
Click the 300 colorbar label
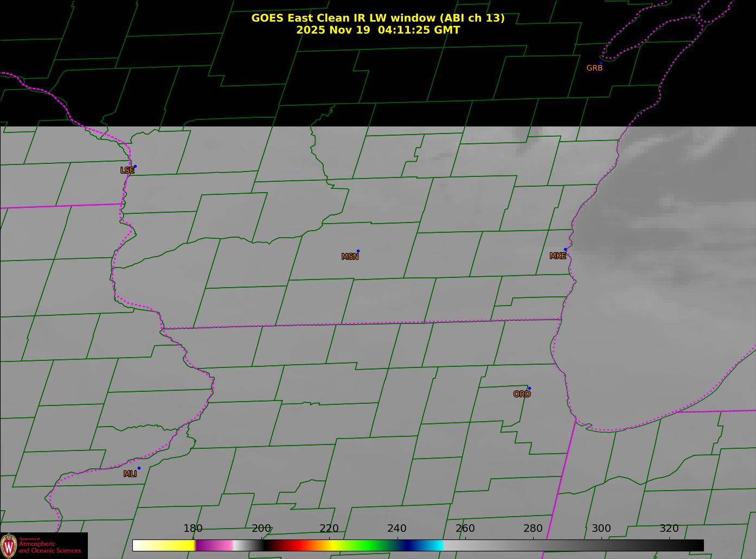click(601, 529)
